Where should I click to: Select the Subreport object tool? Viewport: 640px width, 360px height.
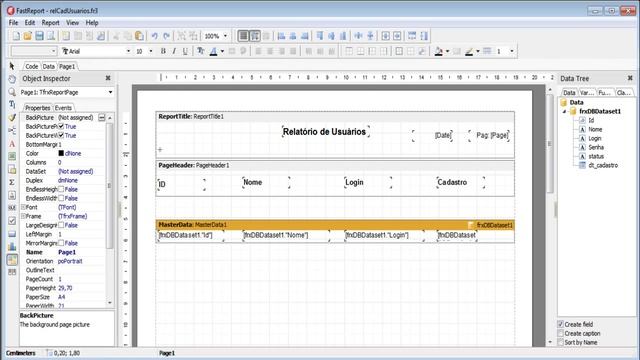pos(12,169)
